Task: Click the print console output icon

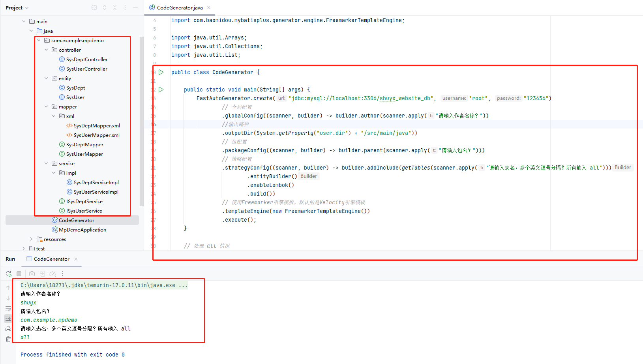Action: click(x=8, y=329)
